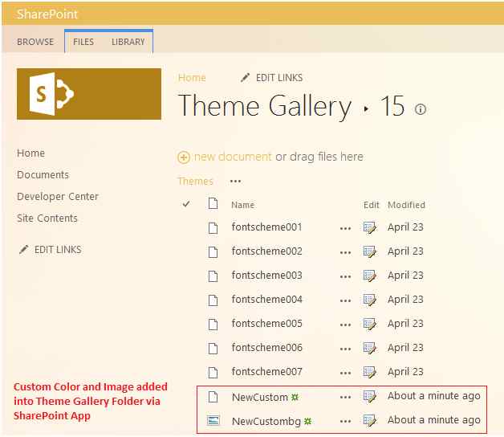Click the SharePoint text in the top bar
The image size is (504, 437).
click(47, 14)
